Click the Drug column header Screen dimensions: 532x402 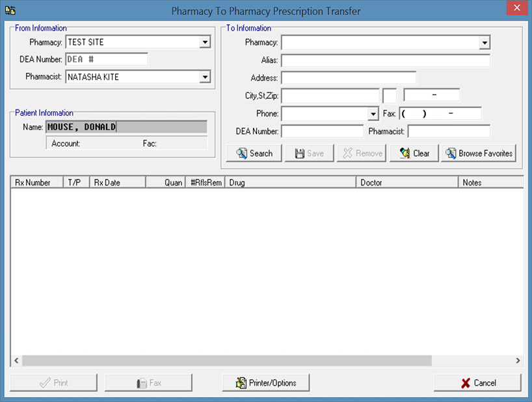click(x=289, y=183)
